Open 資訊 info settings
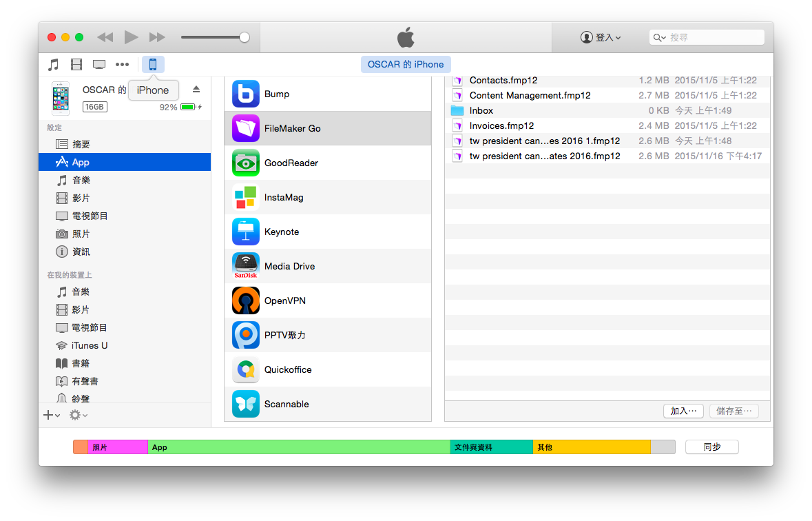This screenshot has width=812, height=521. coord(125,252)
